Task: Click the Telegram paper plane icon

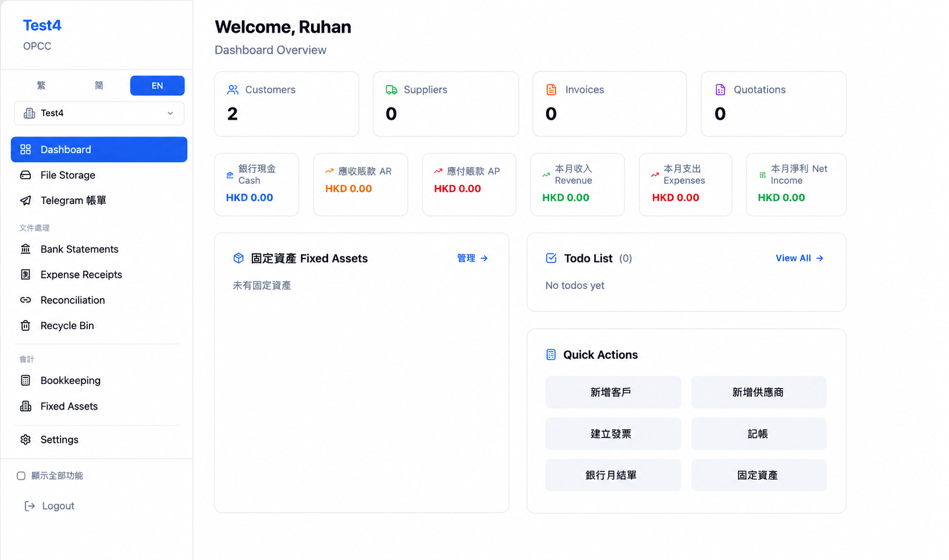Action: (x=26, y=201)
